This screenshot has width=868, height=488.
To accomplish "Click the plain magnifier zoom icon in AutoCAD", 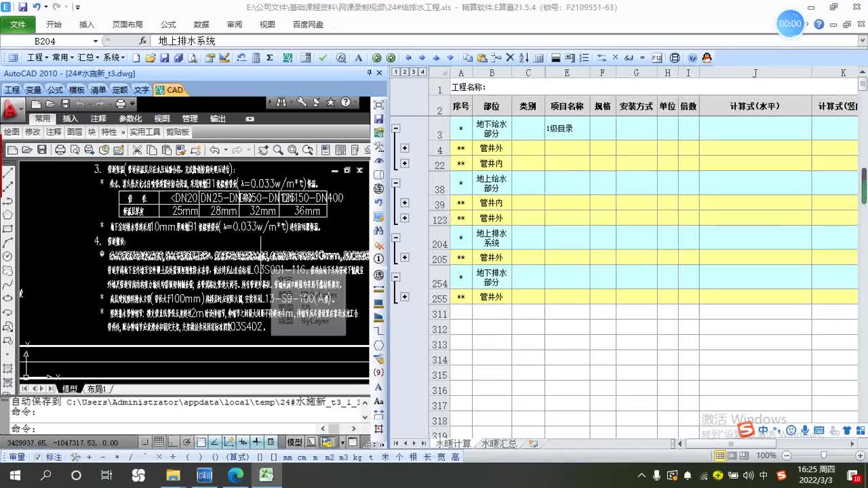I will [278, 150].
